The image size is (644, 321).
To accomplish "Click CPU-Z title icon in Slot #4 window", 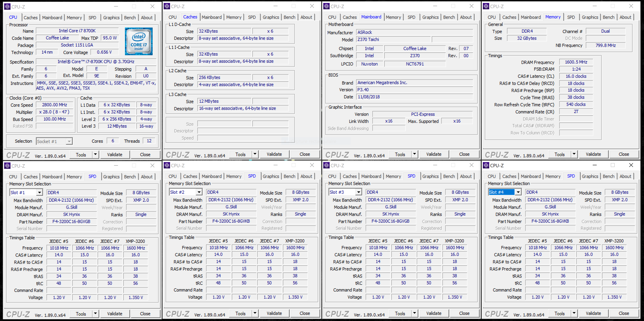I will point(486,165).
